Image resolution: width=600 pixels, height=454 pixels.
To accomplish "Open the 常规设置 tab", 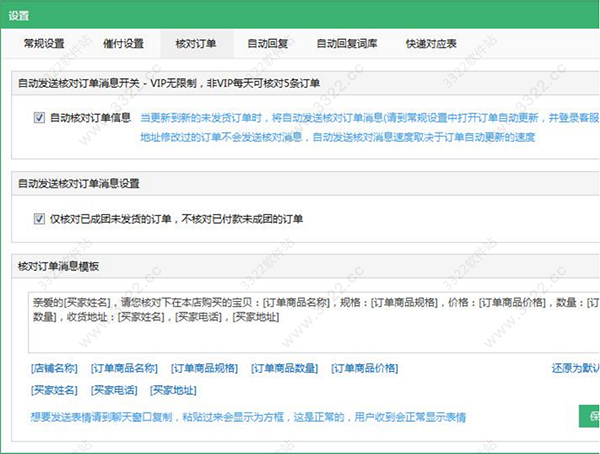I will (44, 44).
